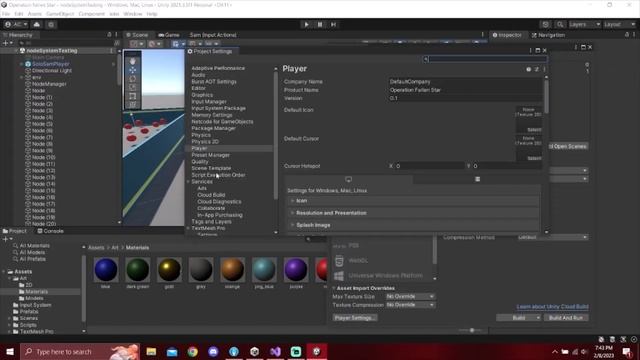Image resolution: width=640 pixels, height=360 pixels.
Task: Open Unity Hub from the taskbar
Action: [255, 351]
